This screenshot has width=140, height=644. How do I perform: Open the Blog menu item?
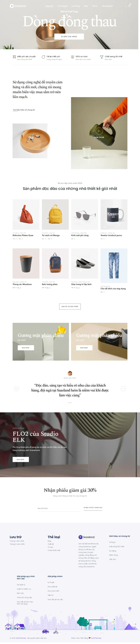click(x=86, y=6)
